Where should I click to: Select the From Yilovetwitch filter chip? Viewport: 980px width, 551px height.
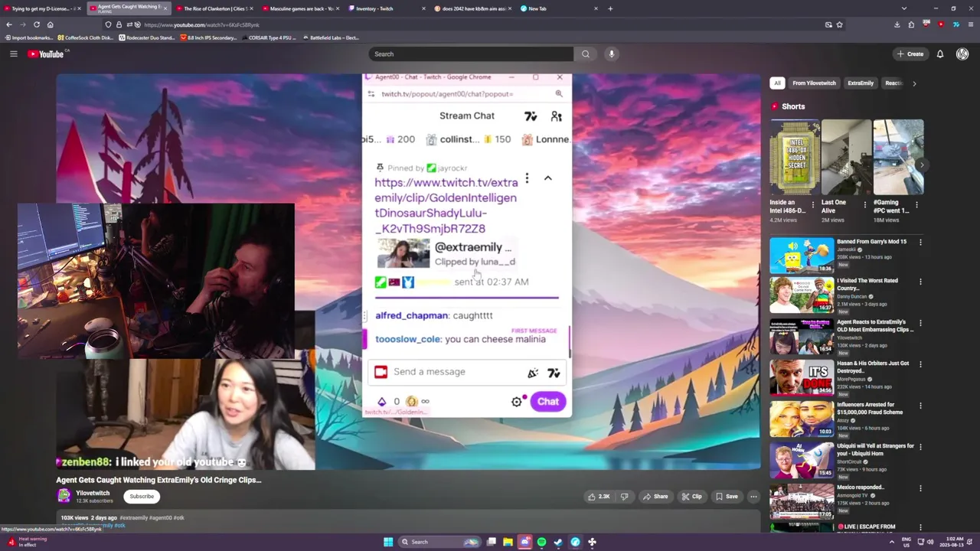coord(814,83)
